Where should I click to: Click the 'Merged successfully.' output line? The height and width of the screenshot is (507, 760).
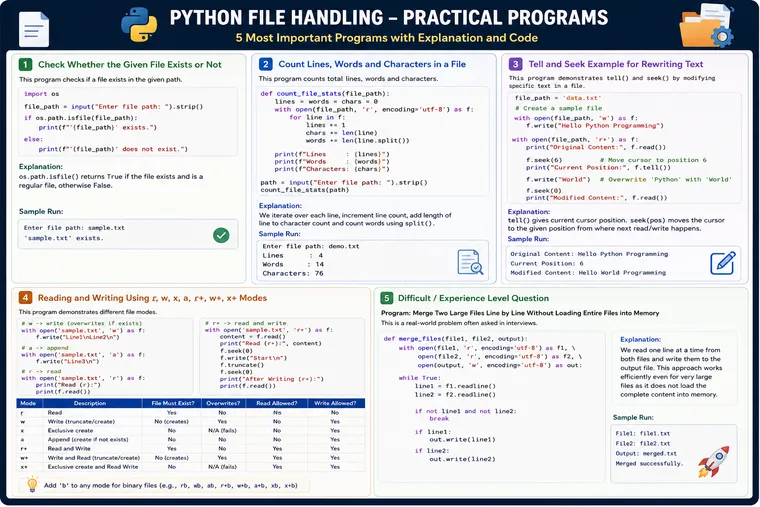tap(649, 463)
